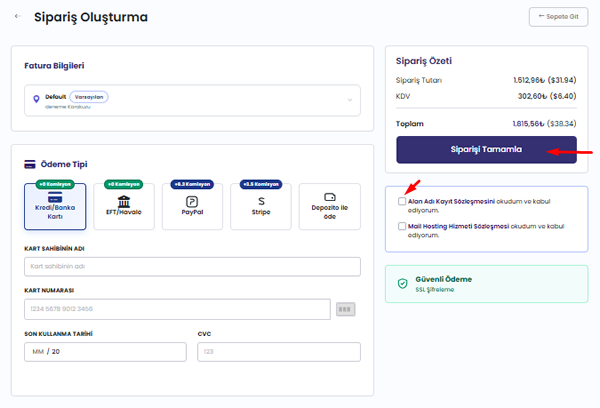The height and width of the screenshot is (408, 600).
Task: Click the card type icon beside card number
Action: pyautogui.click(x=346, y=309)
